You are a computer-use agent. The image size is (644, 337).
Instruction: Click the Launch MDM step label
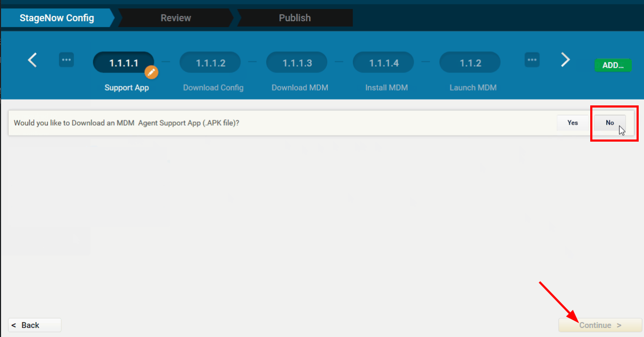point(473,87)
